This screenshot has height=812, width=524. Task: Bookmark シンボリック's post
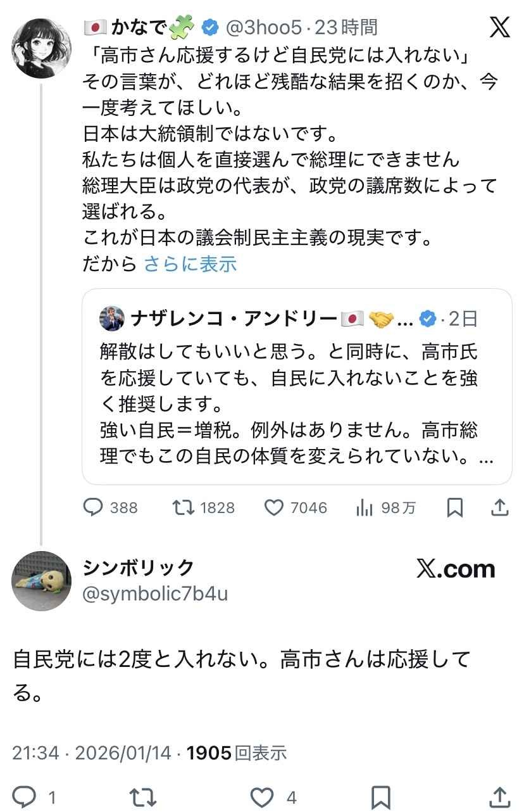380,796
